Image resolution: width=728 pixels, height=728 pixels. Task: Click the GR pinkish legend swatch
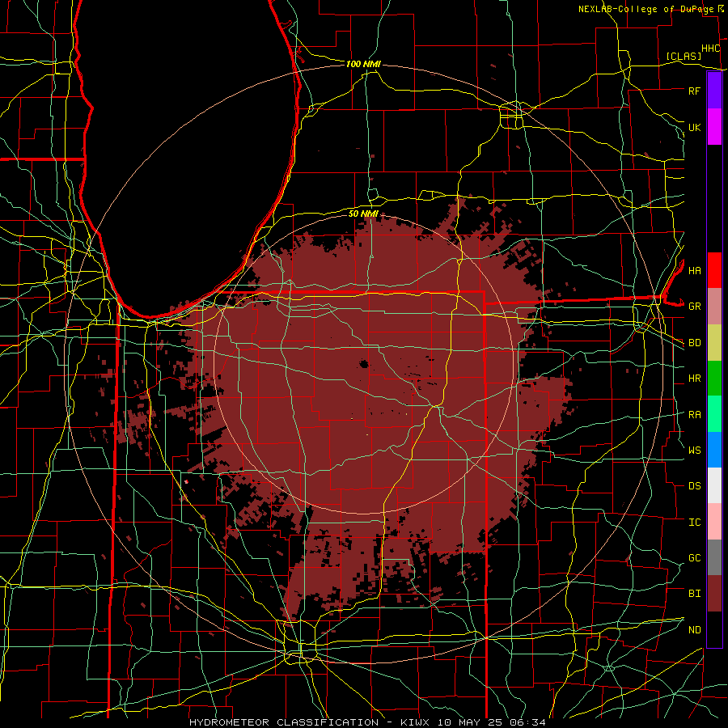tap(714, 307)
